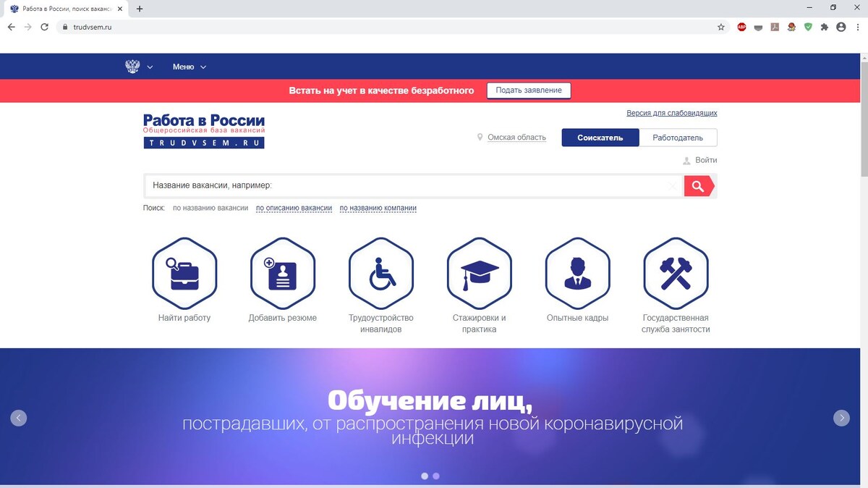868x488 pixels.
Task: Open the Chrome profile avatar icon
Action: (x=841, y=27)
